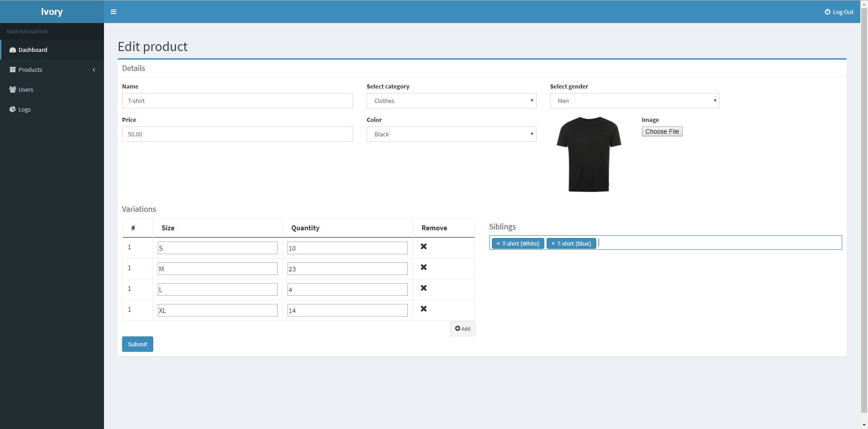Open the Logs sidebar item
The width and height of the screenshot is (868, 429).
pos(24,109)
